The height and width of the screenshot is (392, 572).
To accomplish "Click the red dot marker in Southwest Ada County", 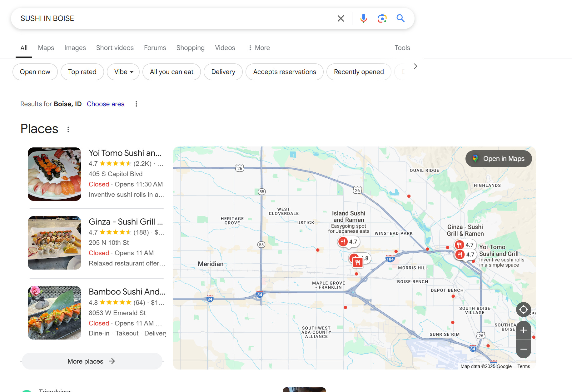I will [x=345, y=307].
